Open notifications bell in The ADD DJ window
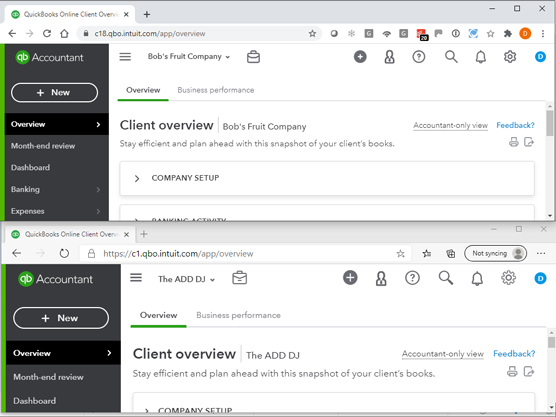The image size is (556, 417). [x=477, y=278]
